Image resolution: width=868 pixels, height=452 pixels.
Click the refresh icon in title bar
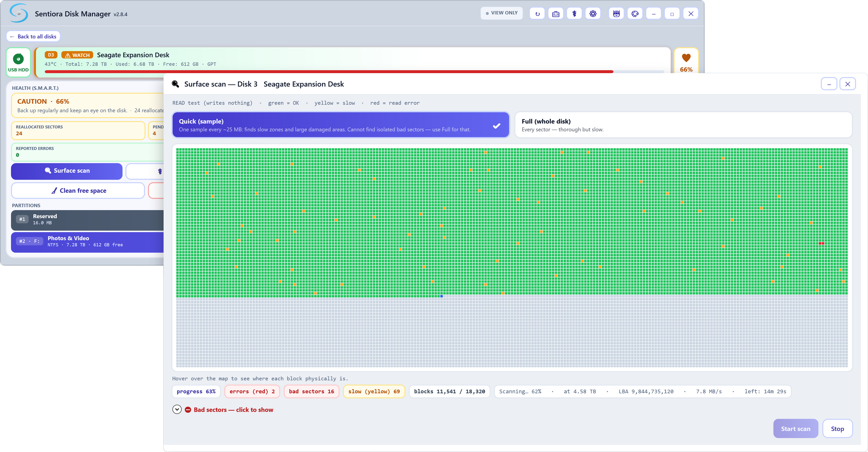(537, 14)
